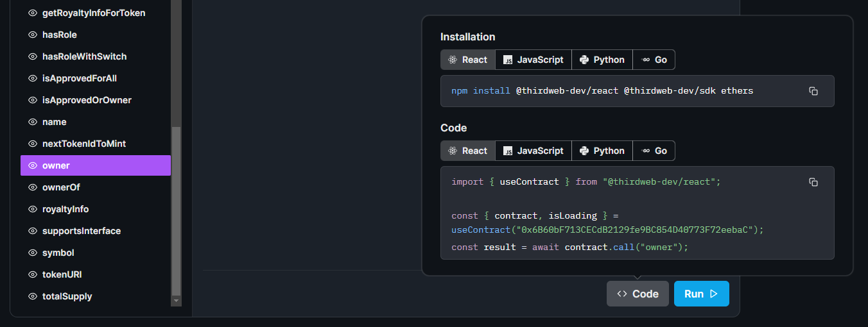Click the eye icon next to name
This screenshot has height=327, width=868.
point(33,122)
